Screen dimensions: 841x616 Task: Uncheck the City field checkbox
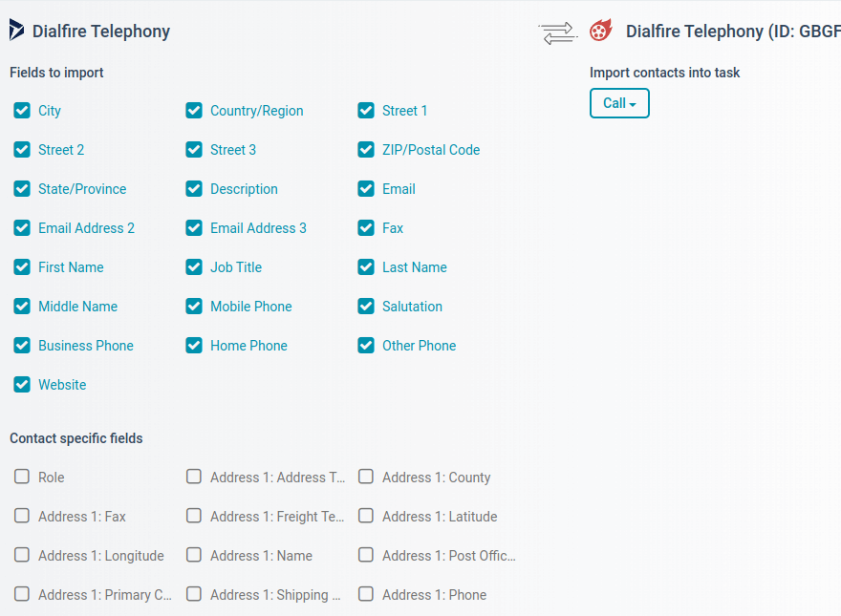[x=22, y=111]
